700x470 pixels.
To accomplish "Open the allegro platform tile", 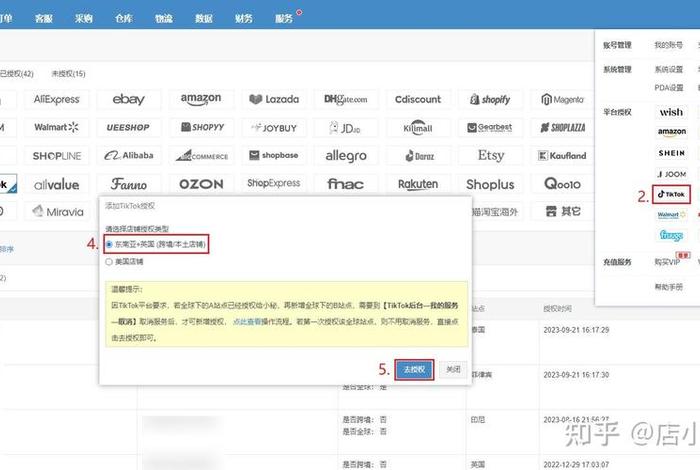I will (x=346, y=156).
